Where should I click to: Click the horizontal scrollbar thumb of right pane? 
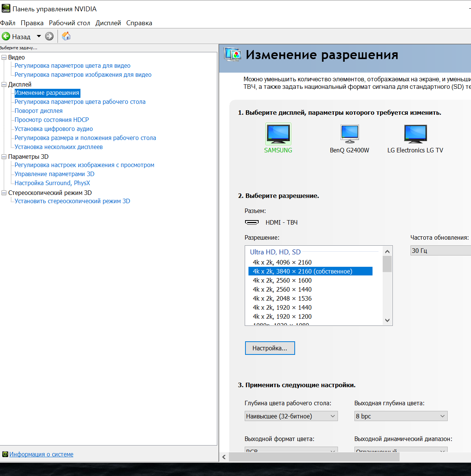[314, 457]
